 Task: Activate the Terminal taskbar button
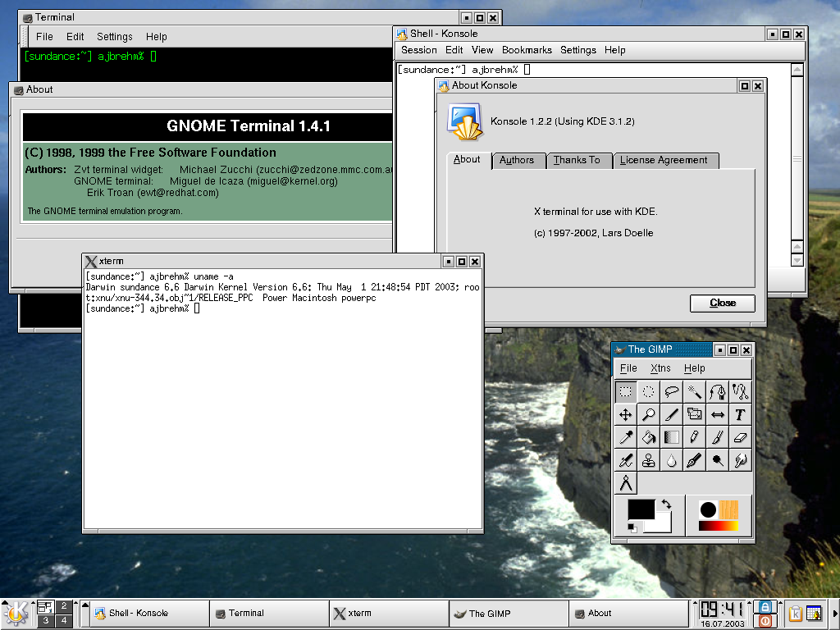pos(269,614)
